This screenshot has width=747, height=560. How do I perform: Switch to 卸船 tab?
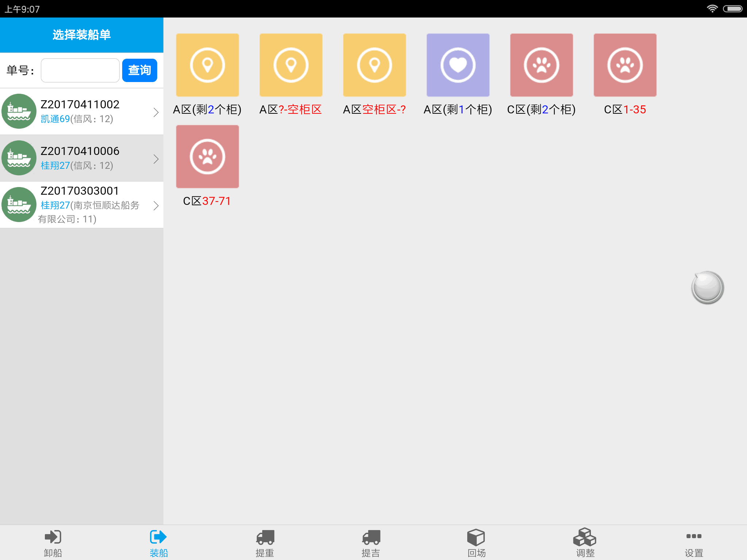[53, 543]
